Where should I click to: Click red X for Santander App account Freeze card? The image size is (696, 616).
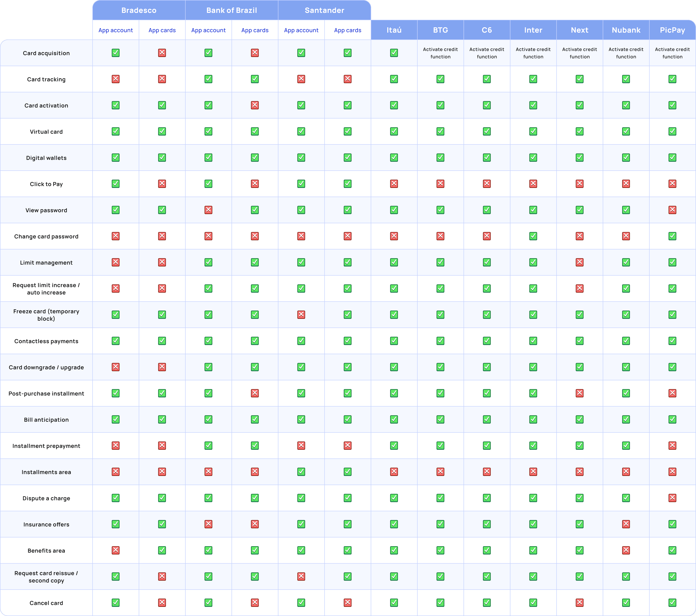301,315
